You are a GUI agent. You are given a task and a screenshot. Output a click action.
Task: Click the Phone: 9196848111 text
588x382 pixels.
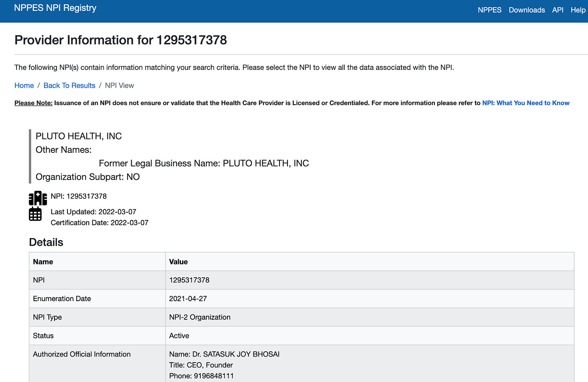click(x=202, y=376)
